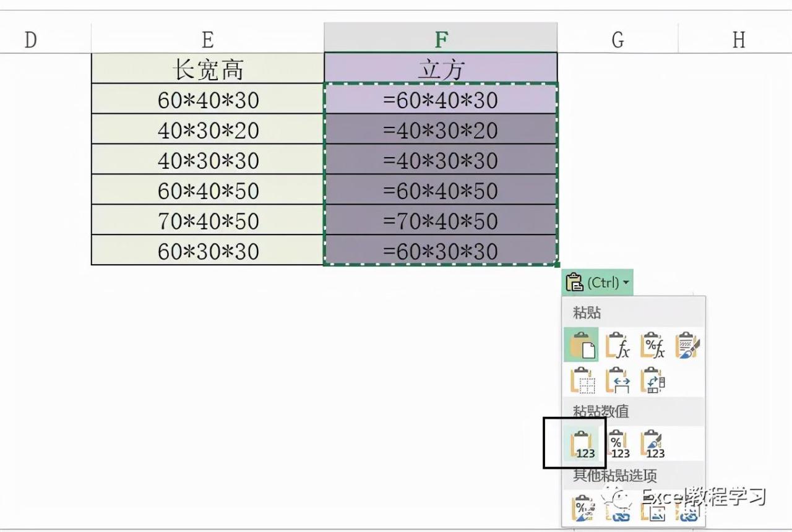Open the Paste Options (Ctrl) dropdown
The height and width of the screenshot is (532, 792).
click(598, 283)
